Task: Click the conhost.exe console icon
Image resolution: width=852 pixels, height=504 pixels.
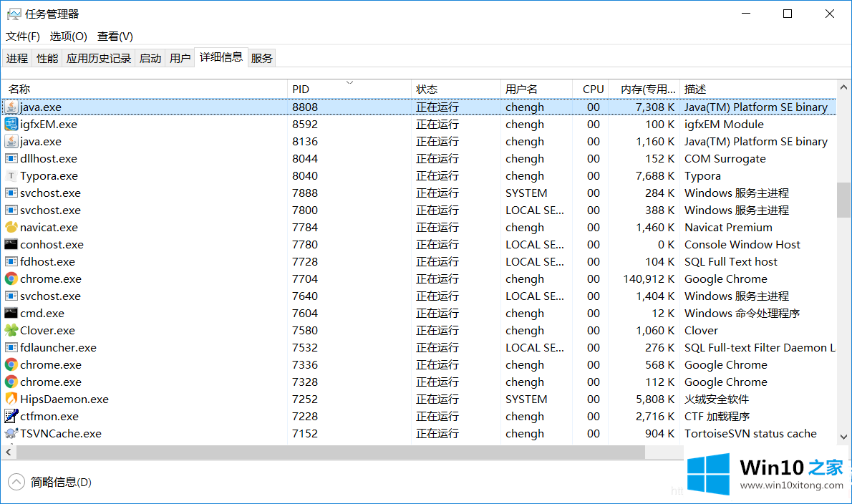Action: (11, 244)
